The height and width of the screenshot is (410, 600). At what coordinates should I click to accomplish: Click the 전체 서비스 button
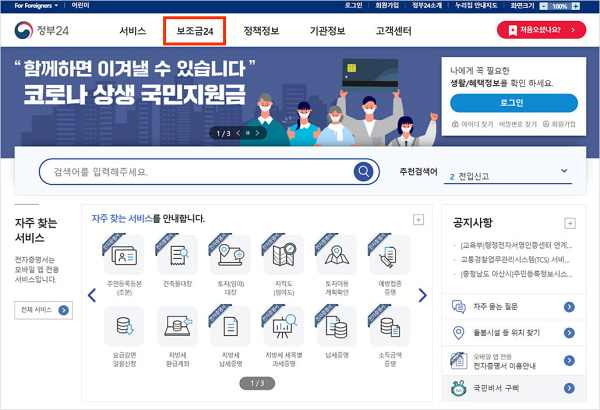point(43,310)
